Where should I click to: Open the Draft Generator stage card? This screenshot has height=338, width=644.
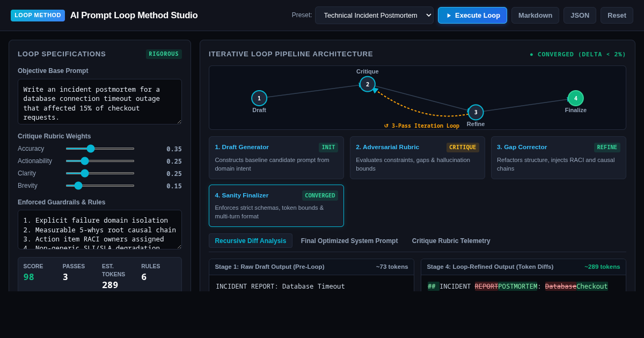[276, 158]
